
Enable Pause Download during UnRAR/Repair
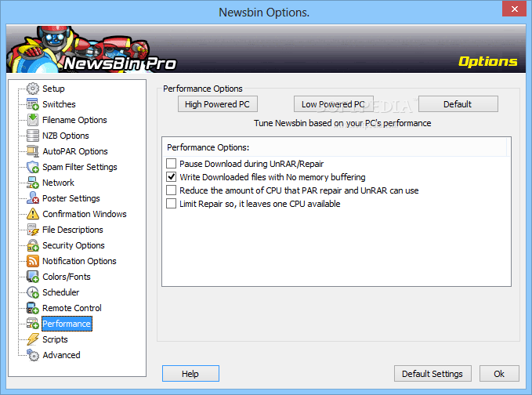tap(172, 164)
